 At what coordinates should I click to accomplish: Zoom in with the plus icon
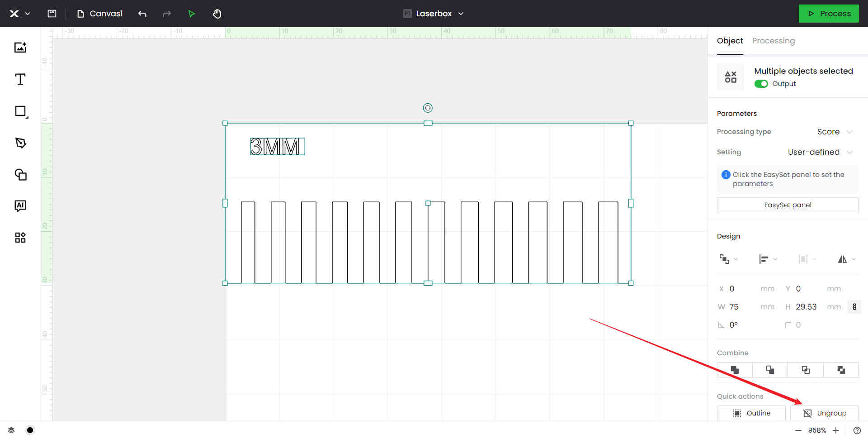pos(836,430)
